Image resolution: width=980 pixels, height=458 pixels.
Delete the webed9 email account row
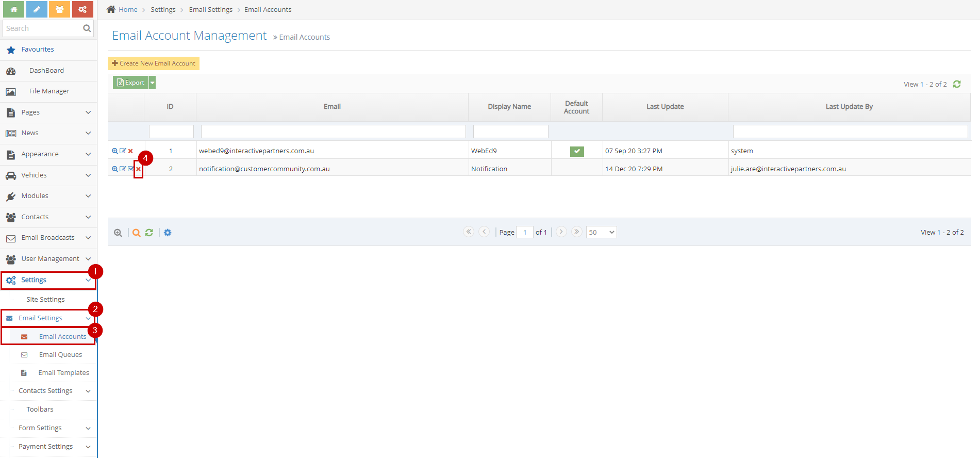130,151
